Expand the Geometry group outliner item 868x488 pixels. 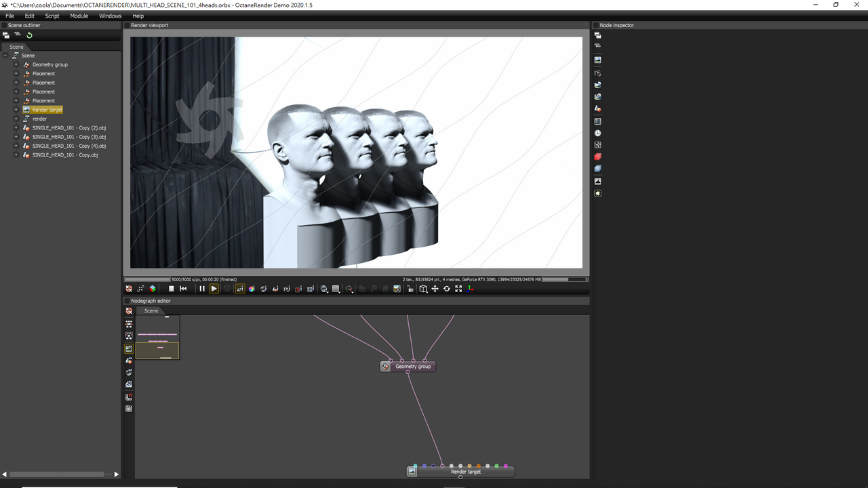[16, 64]
